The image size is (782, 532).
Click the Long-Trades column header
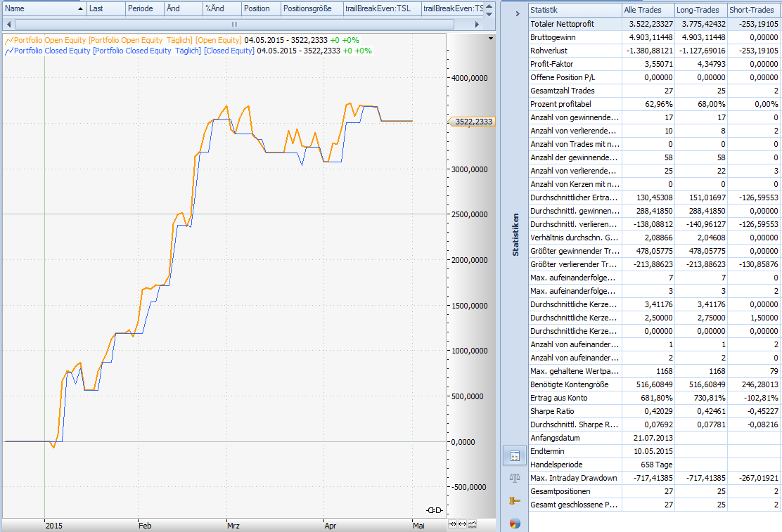point(700,10)
